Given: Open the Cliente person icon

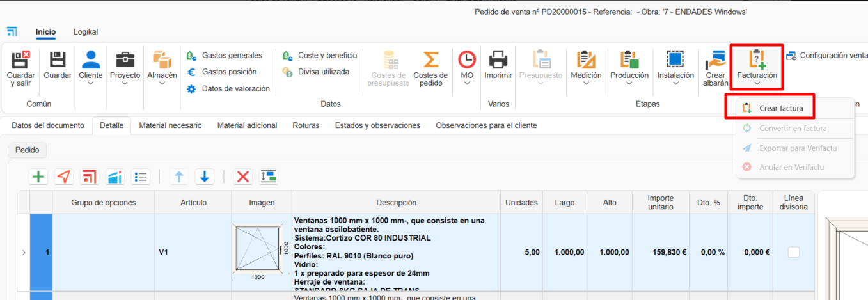Looking at the screenshot, I should (x=90, y=59).
